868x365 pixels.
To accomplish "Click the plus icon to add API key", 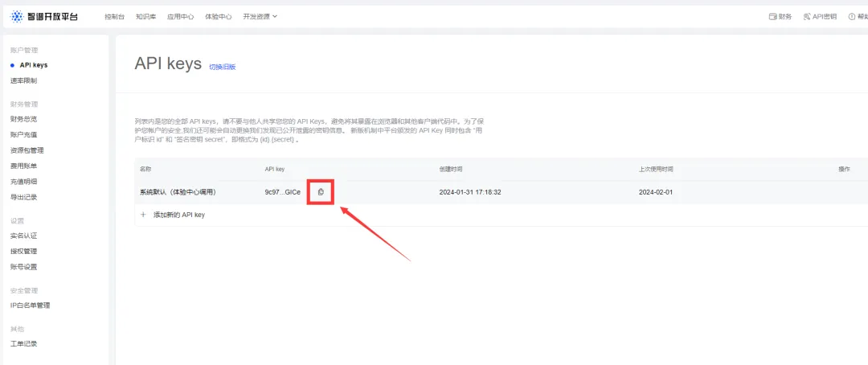I will pos(143,215).
